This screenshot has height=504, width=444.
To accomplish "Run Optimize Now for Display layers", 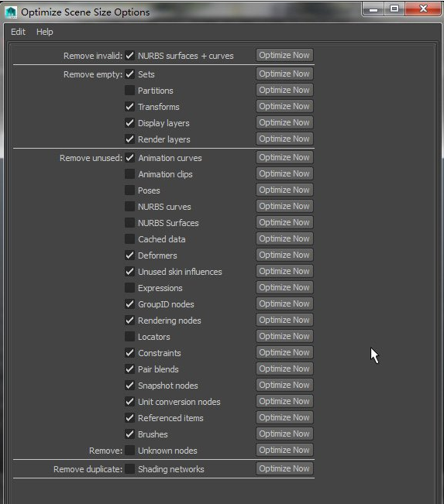I will tap(284, 122).
